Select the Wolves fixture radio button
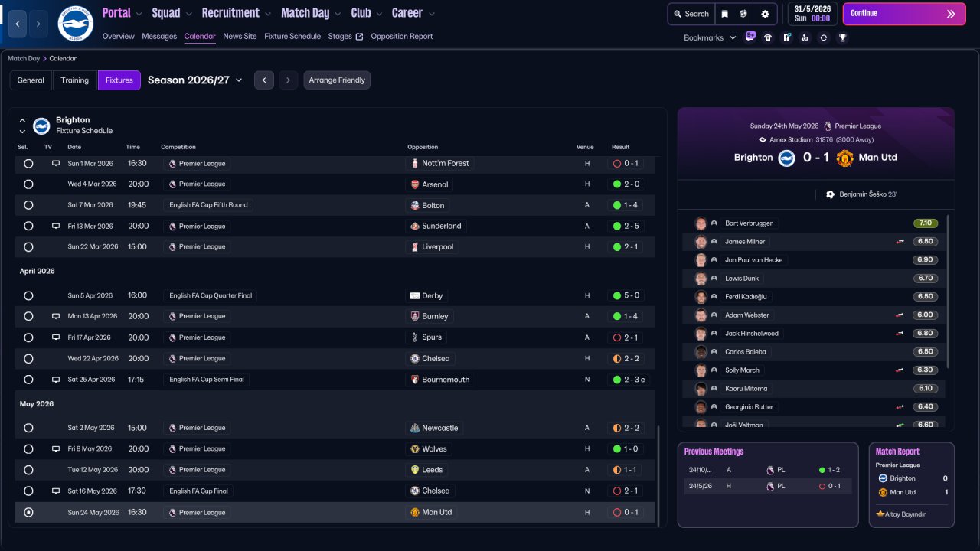The image size is (980, 551). click(x=28, y=448)
